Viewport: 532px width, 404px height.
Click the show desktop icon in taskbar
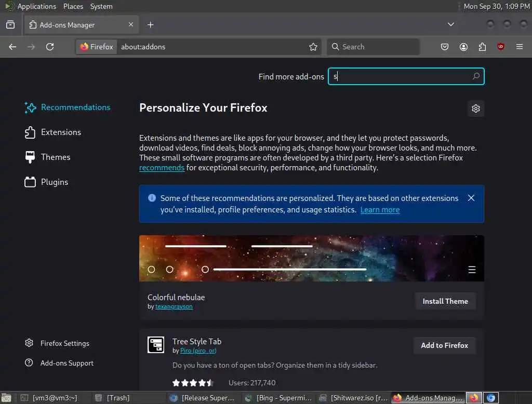(x=6, y=398)
